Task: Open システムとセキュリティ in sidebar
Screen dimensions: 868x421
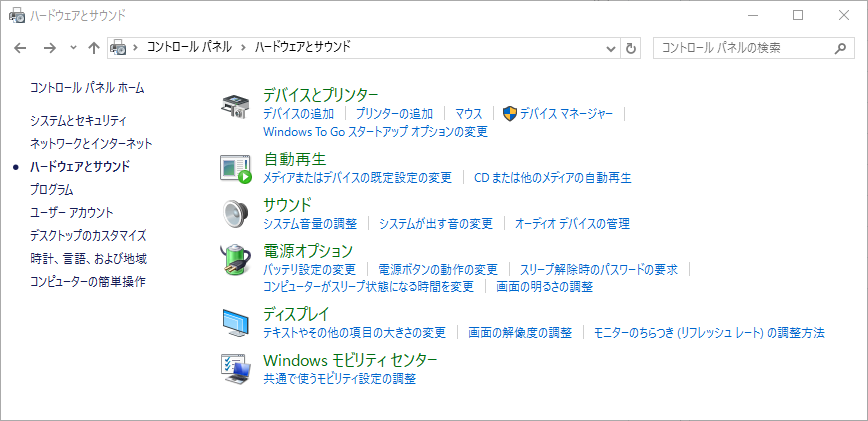Action: pyautogui.click(x=78, y=120)
